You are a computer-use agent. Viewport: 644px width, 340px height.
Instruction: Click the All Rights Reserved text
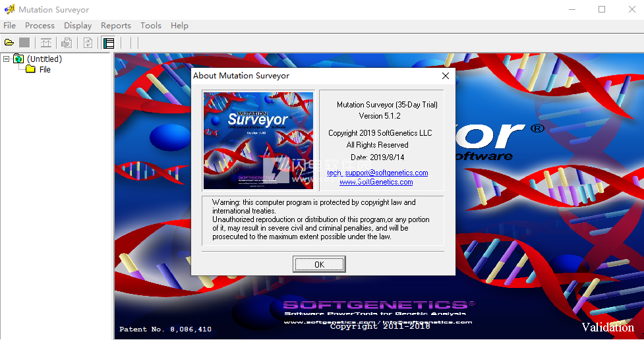click(x=378, y=145)
